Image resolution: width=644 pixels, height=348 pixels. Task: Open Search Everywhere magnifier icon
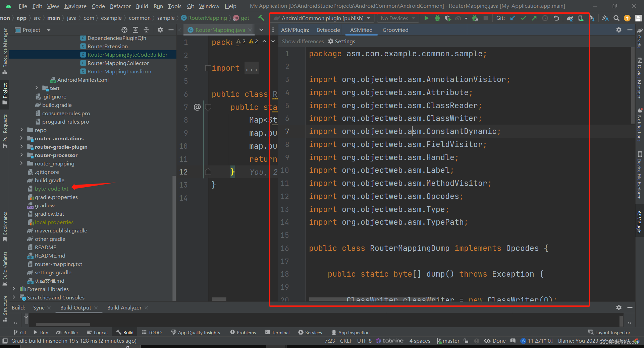pyautogui.click(x=616, y=18)
